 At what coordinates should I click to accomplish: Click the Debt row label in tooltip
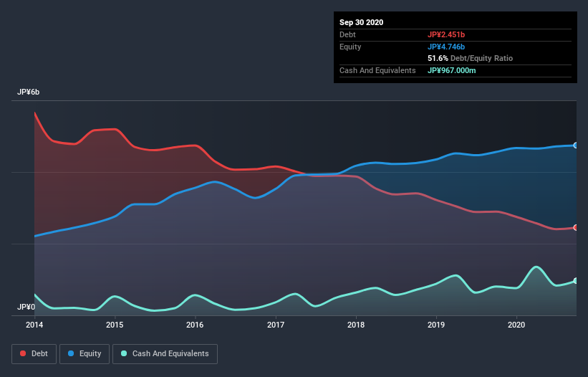point(347,34)
